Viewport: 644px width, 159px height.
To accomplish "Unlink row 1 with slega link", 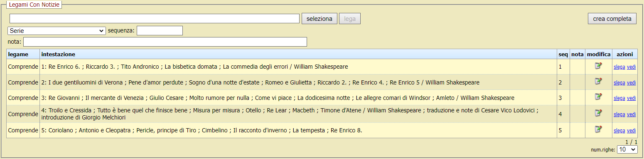I will (x=619, y=67).
